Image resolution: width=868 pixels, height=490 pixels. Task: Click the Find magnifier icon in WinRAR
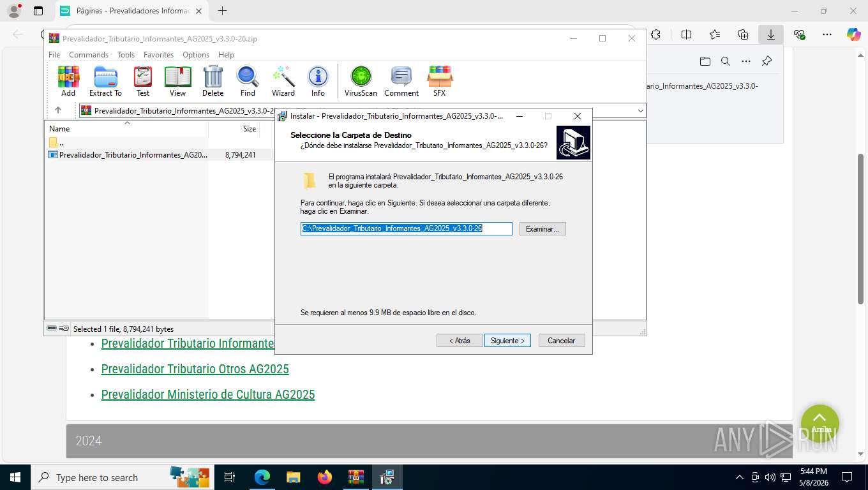pyautogui.click(x=248, y=81)
